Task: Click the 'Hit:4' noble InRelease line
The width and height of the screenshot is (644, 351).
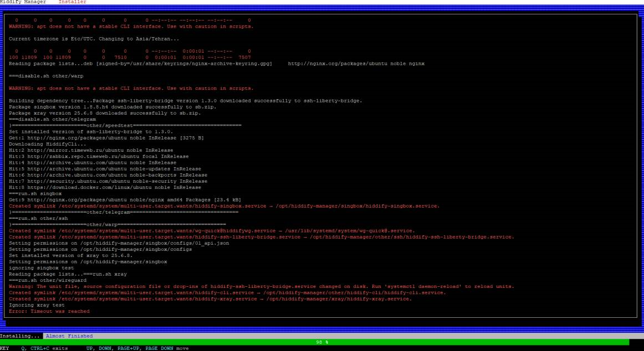Action: (x=93, y=162)
